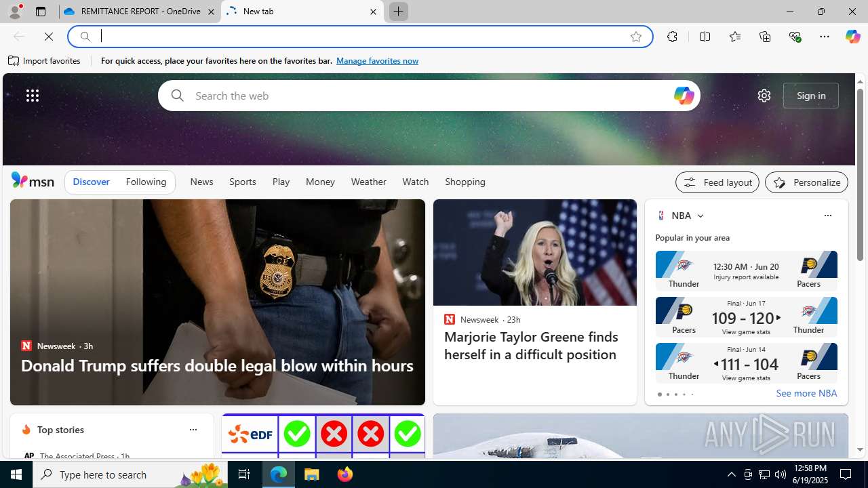Viewport: 868px width, 488px height.
Task: Open Task View on taskbar
Action: click(244, 474)
